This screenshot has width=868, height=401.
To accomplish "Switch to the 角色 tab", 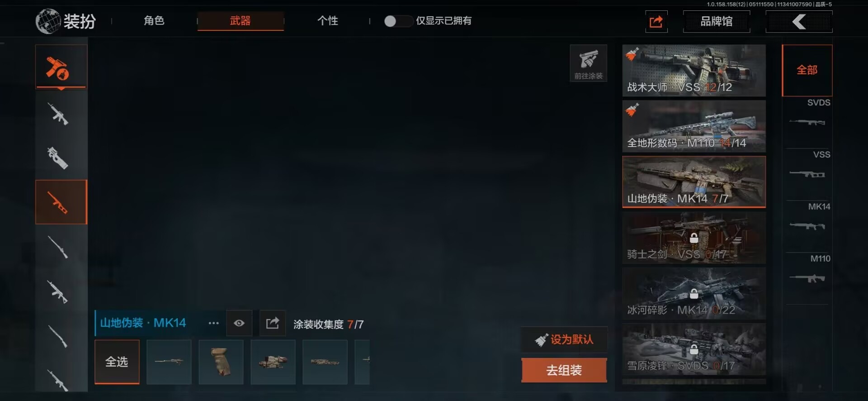I will click(154, 21).
